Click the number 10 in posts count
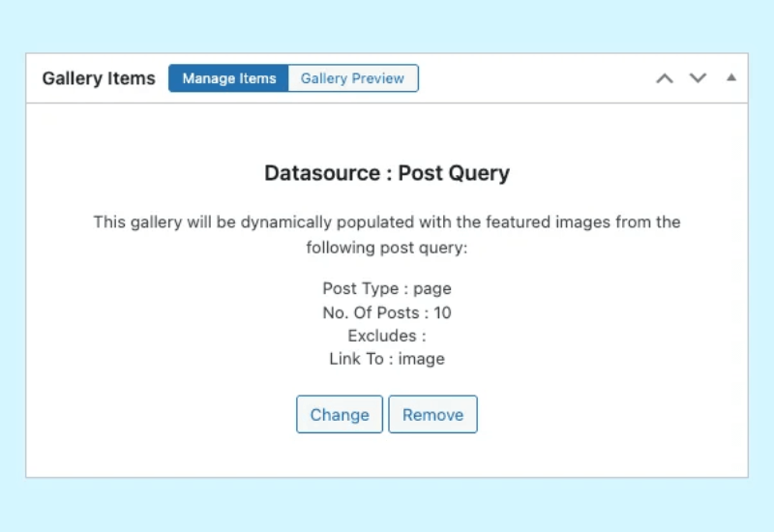 click(442, 312)
